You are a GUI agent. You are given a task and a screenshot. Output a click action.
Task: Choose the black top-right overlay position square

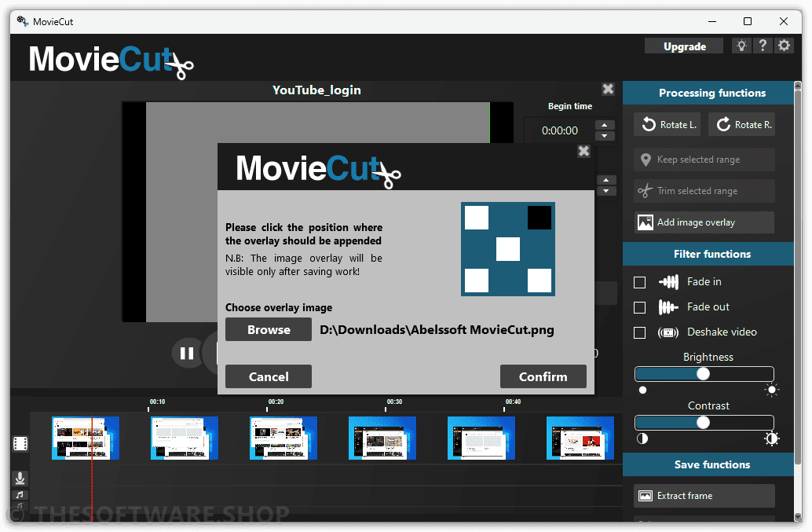pyautogui.click(x=539, y=218)
